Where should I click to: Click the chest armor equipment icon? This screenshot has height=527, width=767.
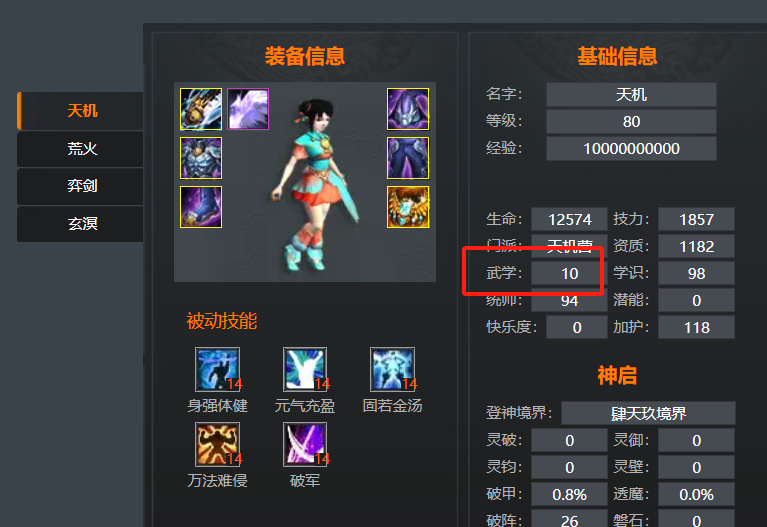[x=201, y=158]
